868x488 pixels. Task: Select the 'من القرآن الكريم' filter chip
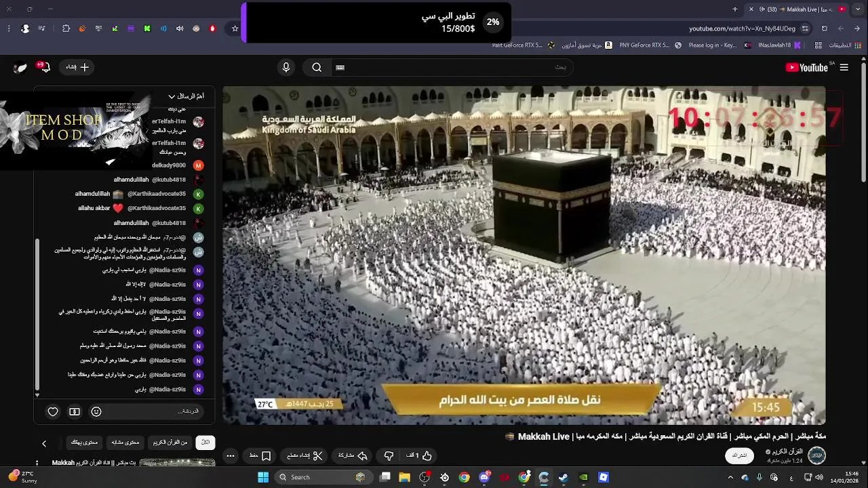(170, 442)
